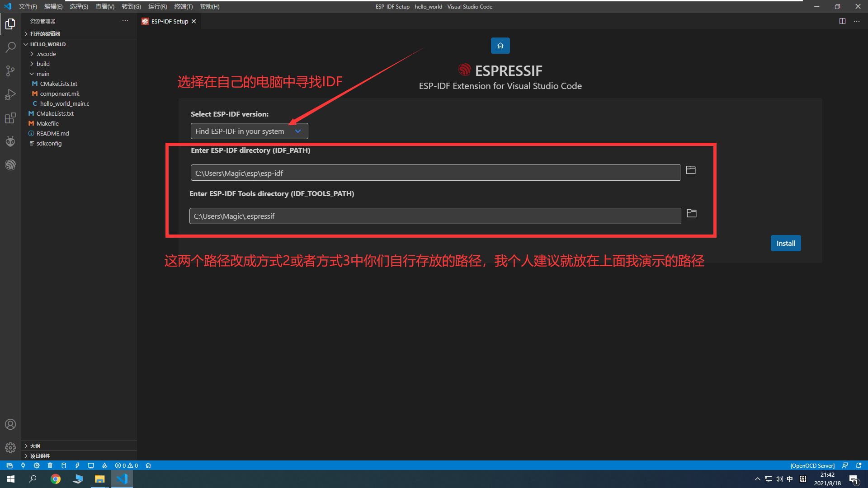The width and height of the screenshot is (868, 488).
Task: Open the Select ESP-IDF version dropdown
Action: coord(249,131)
